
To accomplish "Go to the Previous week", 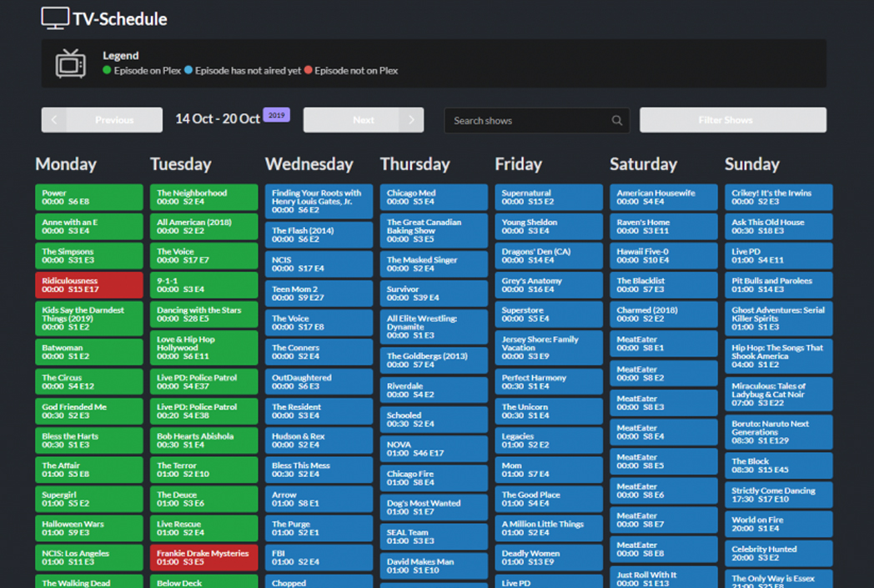I will pyautogui.click(x=102, y=120).
